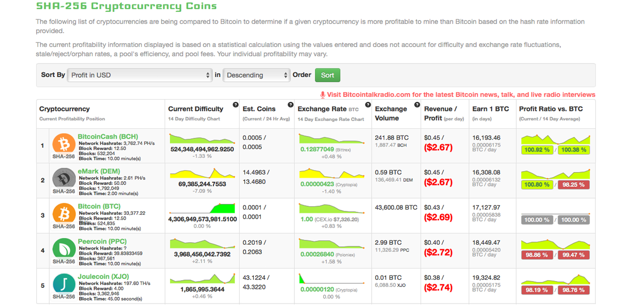Click eMark exchange rate 0.00000423
This screenshot has height=306, width=644.
tap(317, 184)
